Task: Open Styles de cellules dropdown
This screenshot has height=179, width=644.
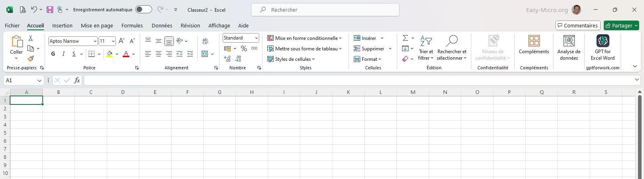Action: click(x=291, y=59)
